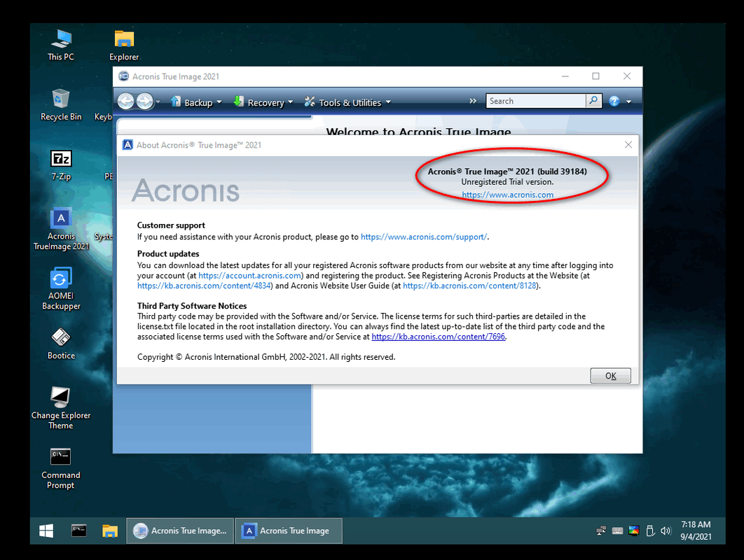Open the taskbar File Explorer icon

click(x=109, y=531)
